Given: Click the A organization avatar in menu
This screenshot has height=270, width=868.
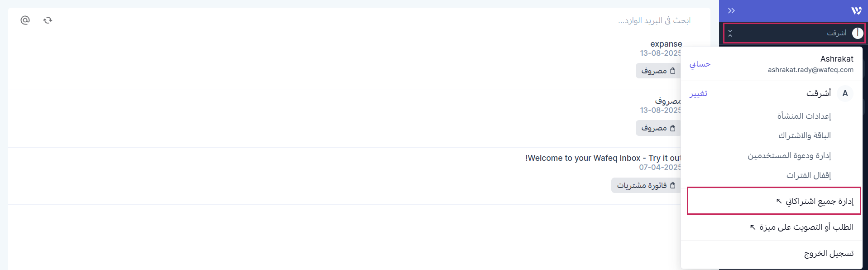Looking at the screenshot, I should coord(845,93).
